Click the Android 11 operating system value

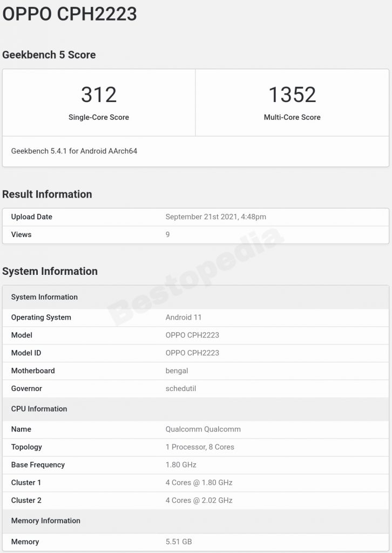(184, 317)
